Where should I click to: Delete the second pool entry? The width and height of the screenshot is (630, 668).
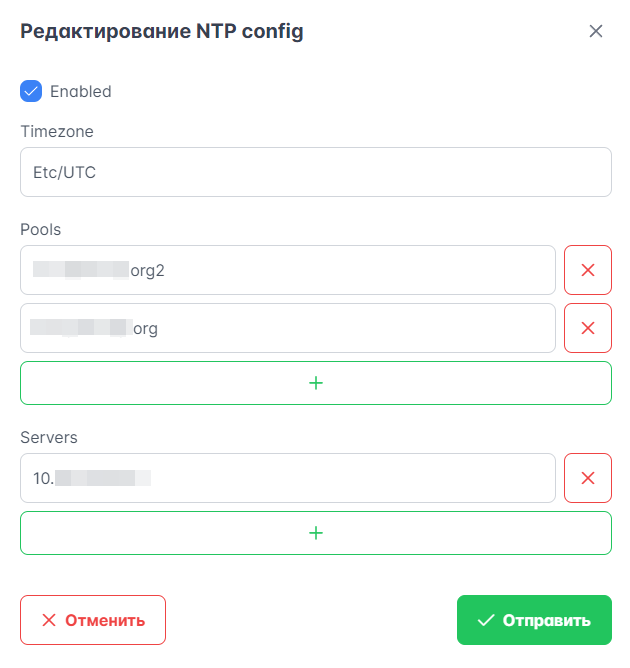[x=588, y=328]
